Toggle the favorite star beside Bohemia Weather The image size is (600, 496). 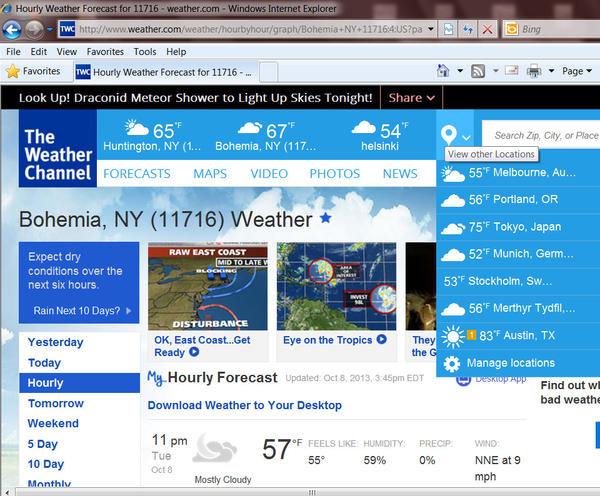pyautogui.click(x=326, y=218)
